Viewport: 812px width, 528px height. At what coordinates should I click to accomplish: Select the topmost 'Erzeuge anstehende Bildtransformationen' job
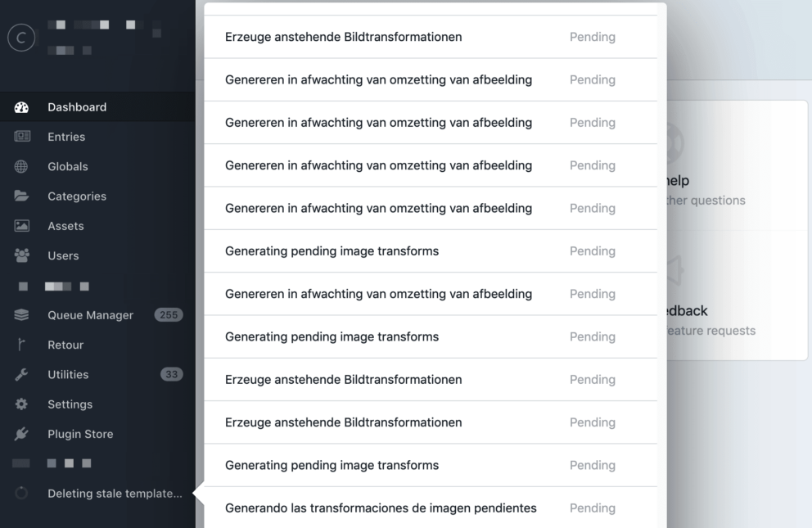pos(343,37)
